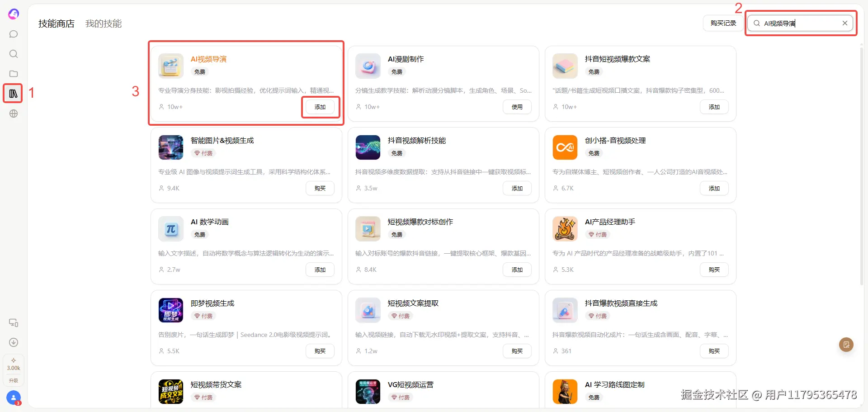Open the 短视频爆款对标创作 title

(x=420, y=222)
